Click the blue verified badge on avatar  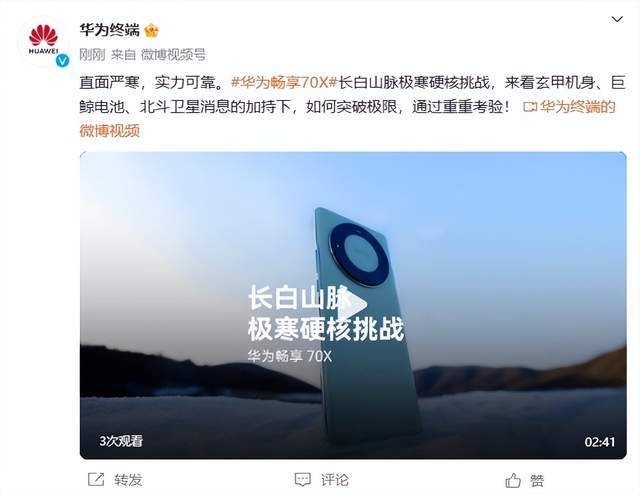tap(62, 61)
